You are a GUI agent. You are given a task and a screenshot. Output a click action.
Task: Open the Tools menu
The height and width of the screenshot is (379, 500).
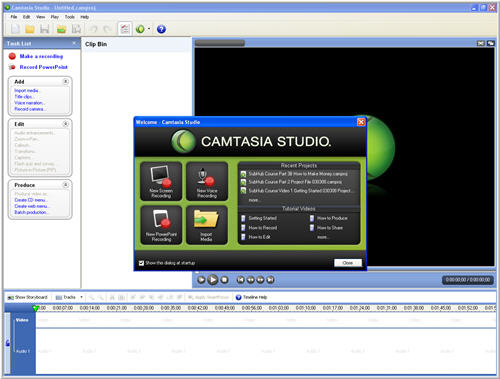pos(70,17)
